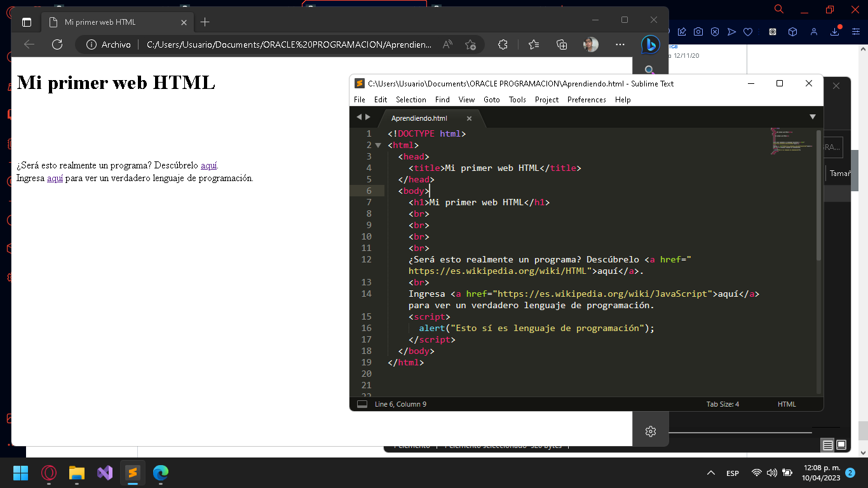Reload the page in Edge
Image resolution: width=868 pixels, height=488 pixels.
(57, 44)
